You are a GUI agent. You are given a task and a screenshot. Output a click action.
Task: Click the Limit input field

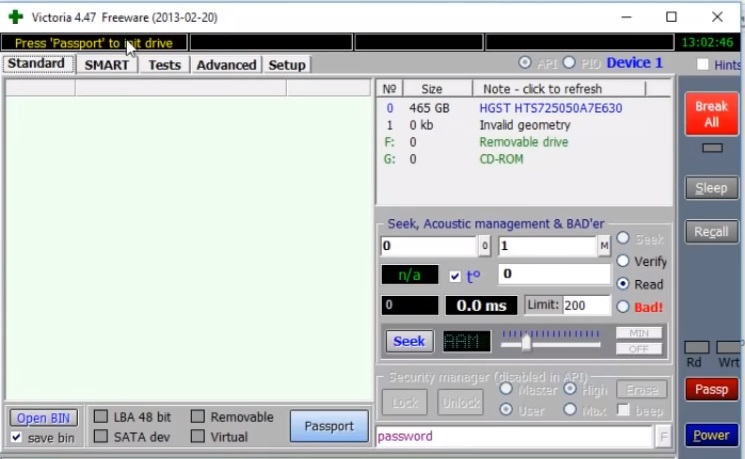586,305
